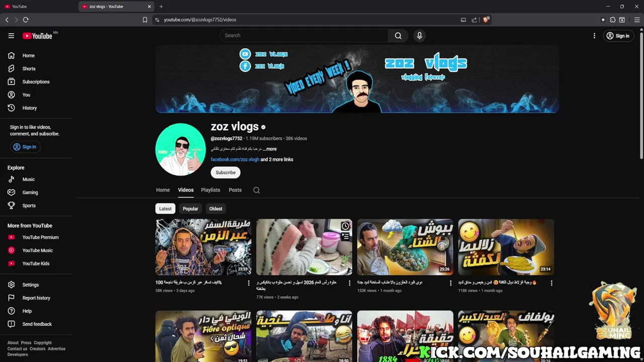The image size is (644, 362).
Task: Switch to the Videos tab
Action: tap(186, 190)
